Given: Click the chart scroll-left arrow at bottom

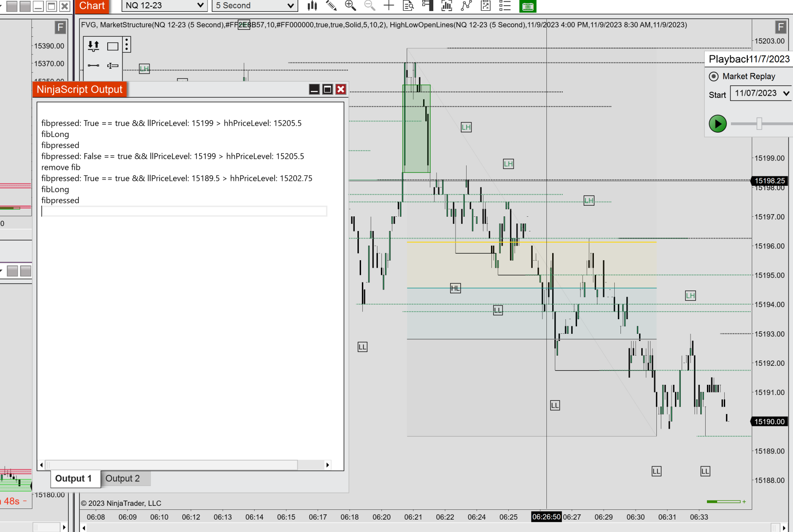Looking at the screenshot, I should [84, 528].
